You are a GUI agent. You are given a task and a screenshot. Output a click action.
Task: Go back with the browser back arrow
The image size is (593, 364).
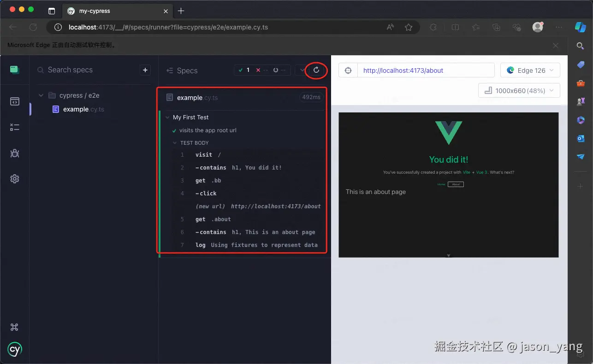click(13, 27)
